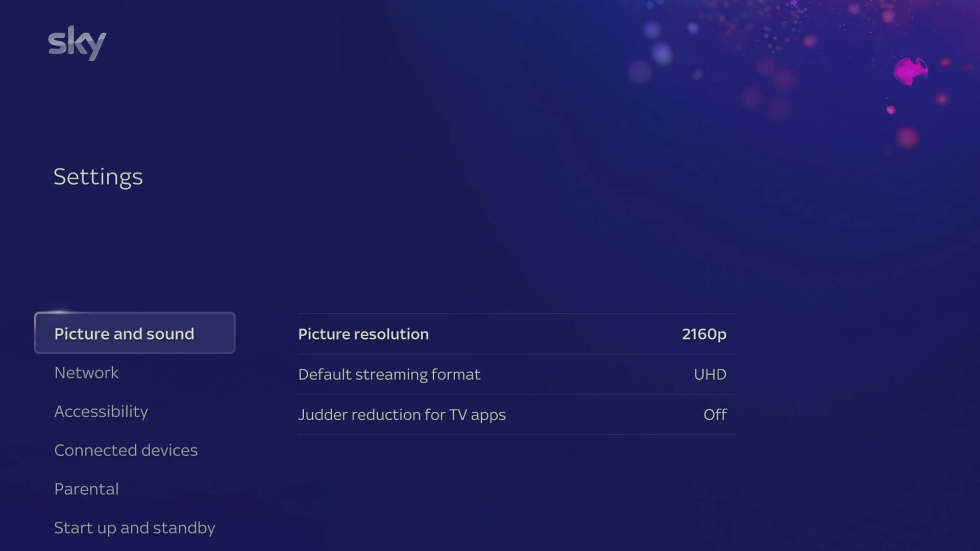Click the 'Picture resolution' label
Viewport: 980px width, 551px height.
pyautogui.click(x=363, y=334)
